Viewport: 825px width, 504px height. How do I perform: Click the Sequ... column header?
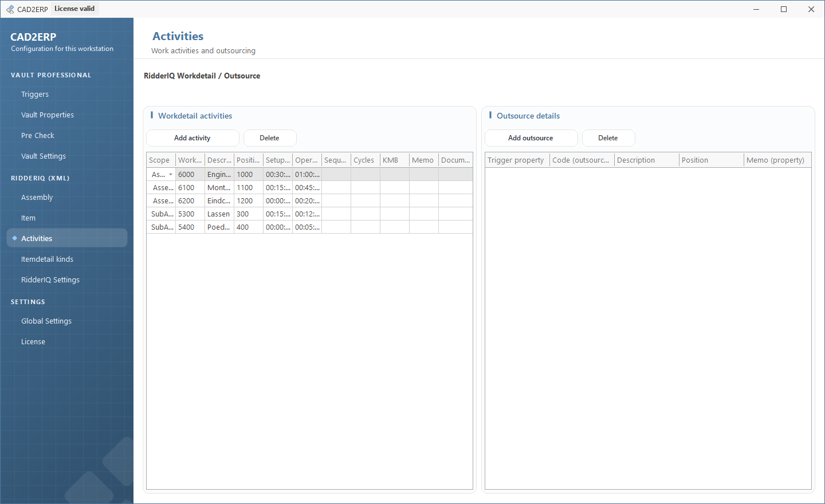[336, 160]
